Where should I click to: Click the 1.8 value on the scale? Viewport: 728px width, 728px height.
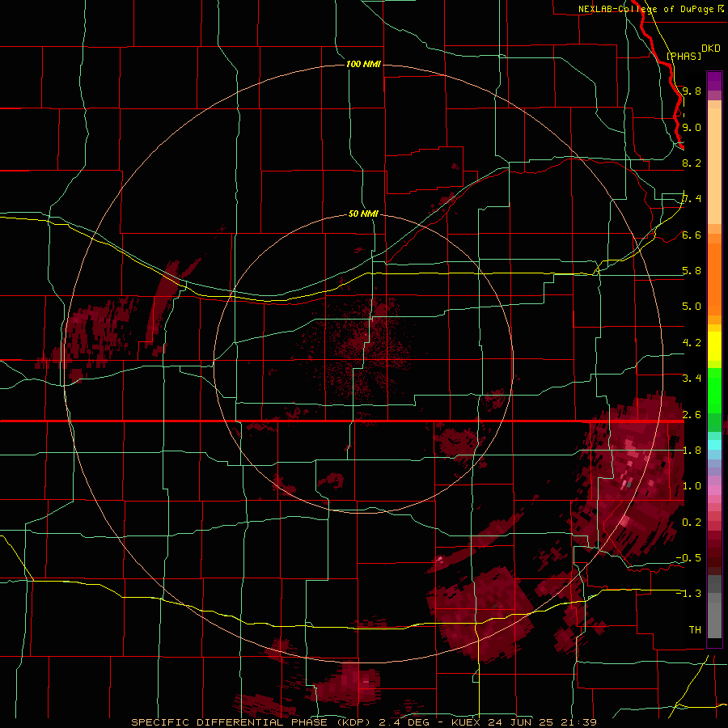click(692, 450)
